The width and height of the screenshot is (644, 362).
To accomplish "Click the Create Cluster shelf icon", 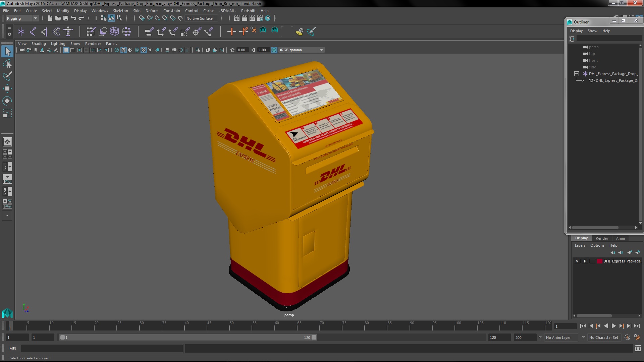I will pyautogui.click(x=126, y=32).
